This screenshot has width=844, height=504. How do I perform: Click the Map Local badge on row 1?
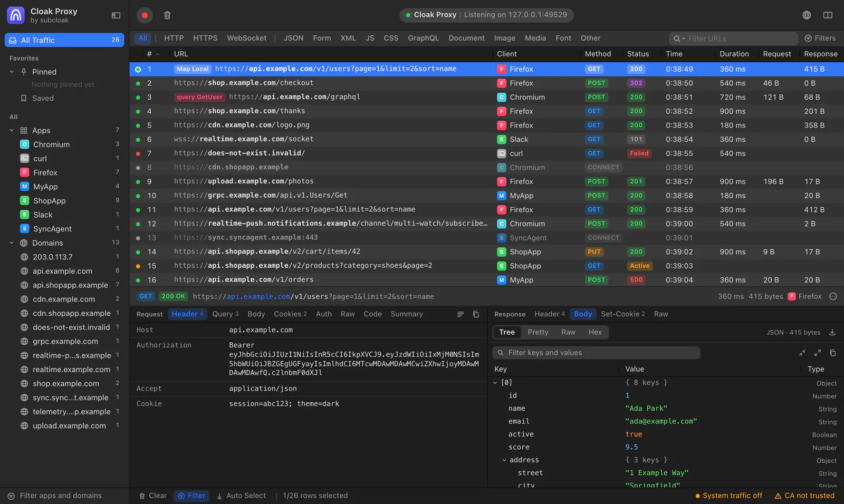coord(193,69)
